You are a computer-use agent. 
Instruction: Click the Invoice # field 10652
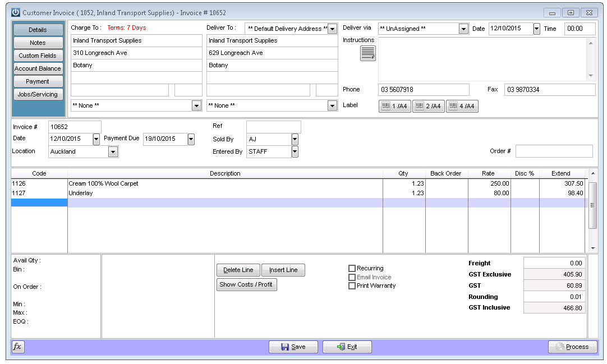click(75, 127)
